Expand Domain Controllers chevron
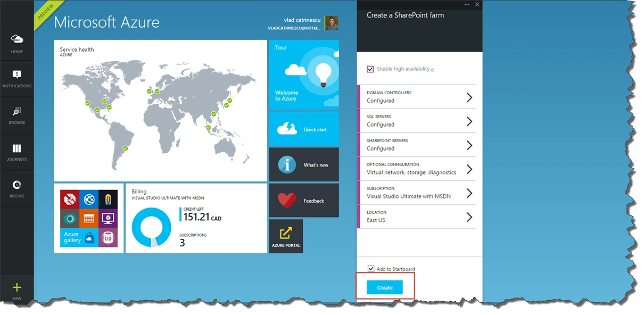 [469, 97]
